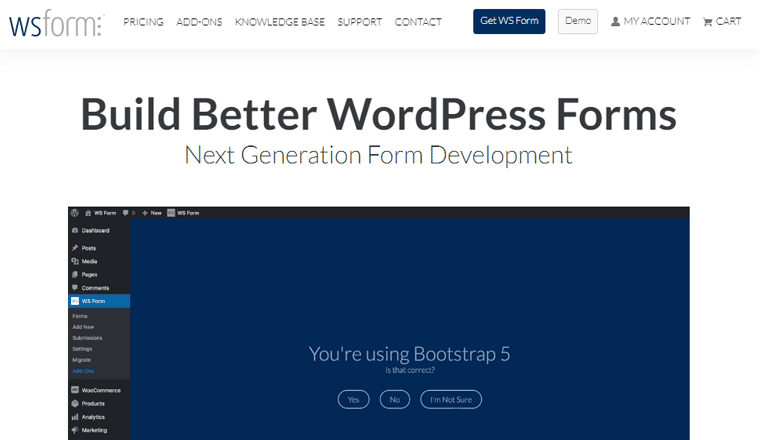Open Settings submenu item
This screenshot has height=440, width=760.
coord(82,349)
